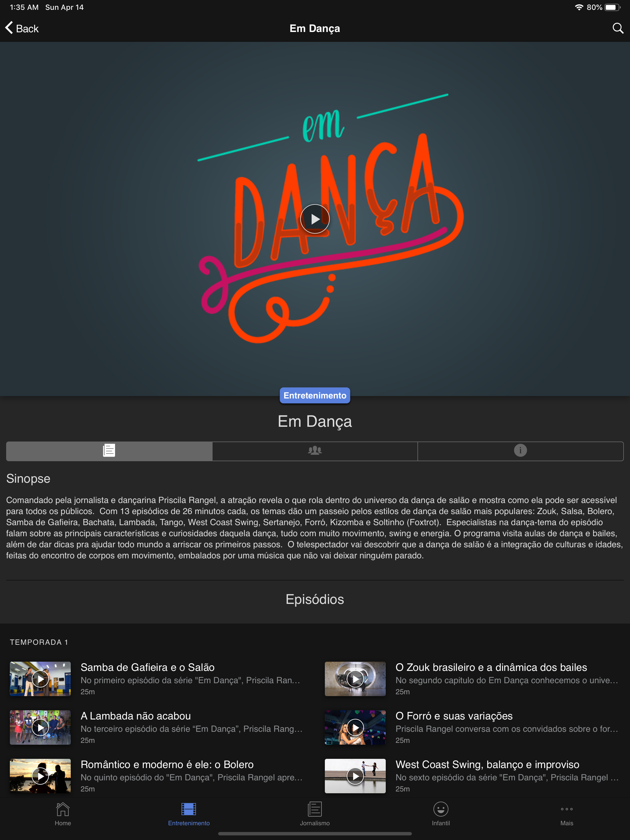The width and height of the screenshot is (630, 840).
Task: Open the Infantil smiley icon
Action: [441, 809]
